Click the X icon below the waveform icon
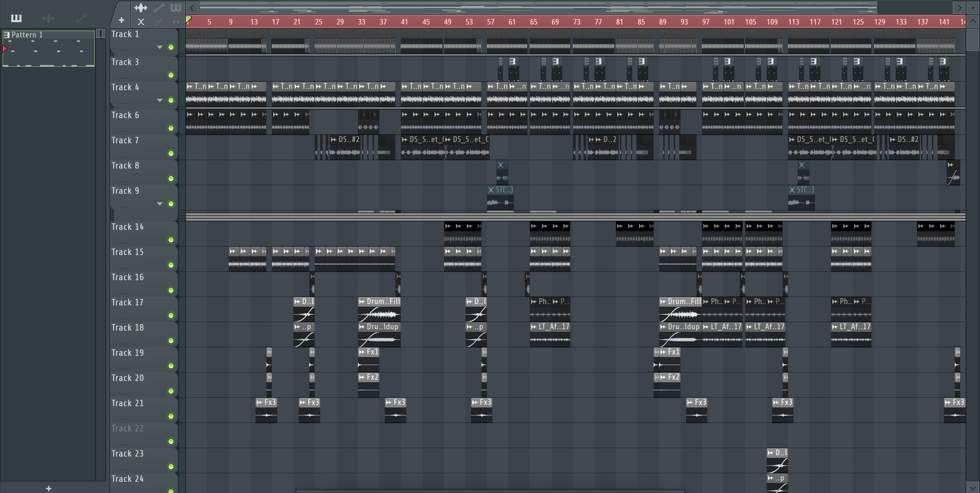Viewport: 980px width, 493px height. (141, 22)
